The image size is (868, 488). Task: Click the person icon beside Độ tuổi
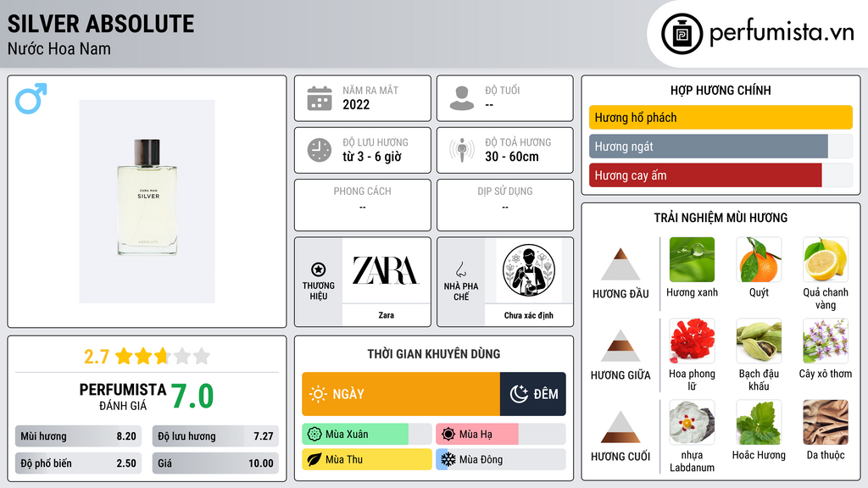click(x=462, y=98)
